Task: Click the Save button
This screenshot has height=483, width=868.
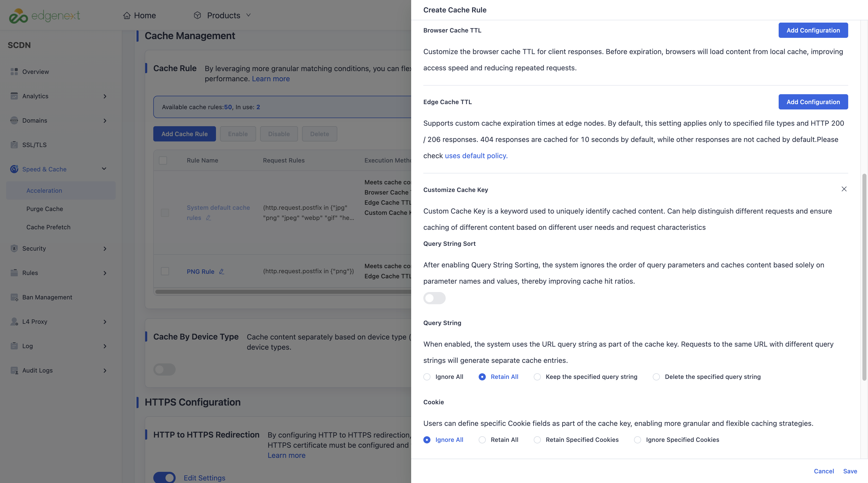Action: 850,471
